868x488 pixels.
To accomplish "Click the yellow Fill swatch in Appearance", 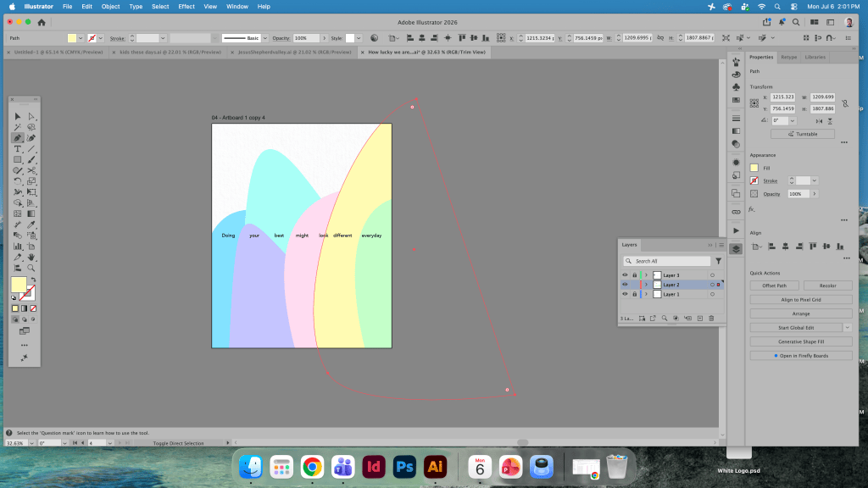I will pos(754,168).
